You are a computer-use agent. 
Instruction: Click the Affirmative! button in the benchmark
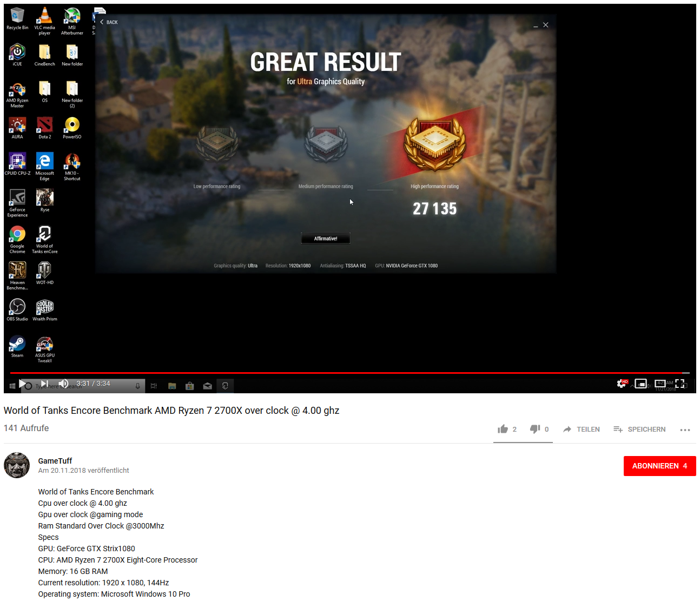[x=326, y=239]
